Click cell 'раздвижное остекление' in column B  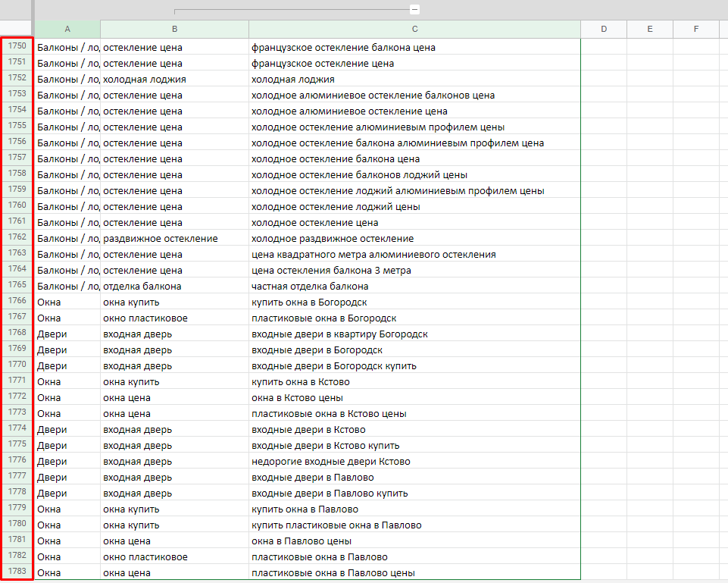coord(174,239)
